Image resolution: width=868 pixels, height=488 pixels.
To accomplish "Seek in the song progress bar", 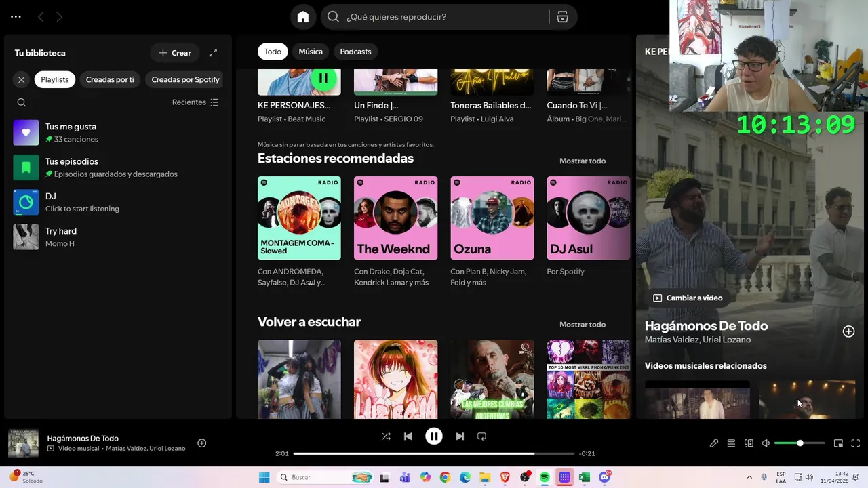I will tap(434, 453).
